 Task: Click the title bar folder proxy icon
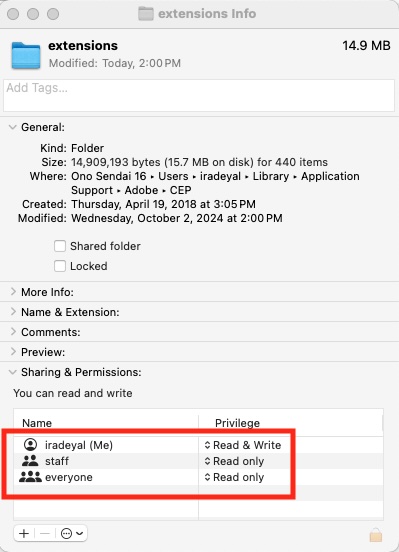(x=145, y=13)
